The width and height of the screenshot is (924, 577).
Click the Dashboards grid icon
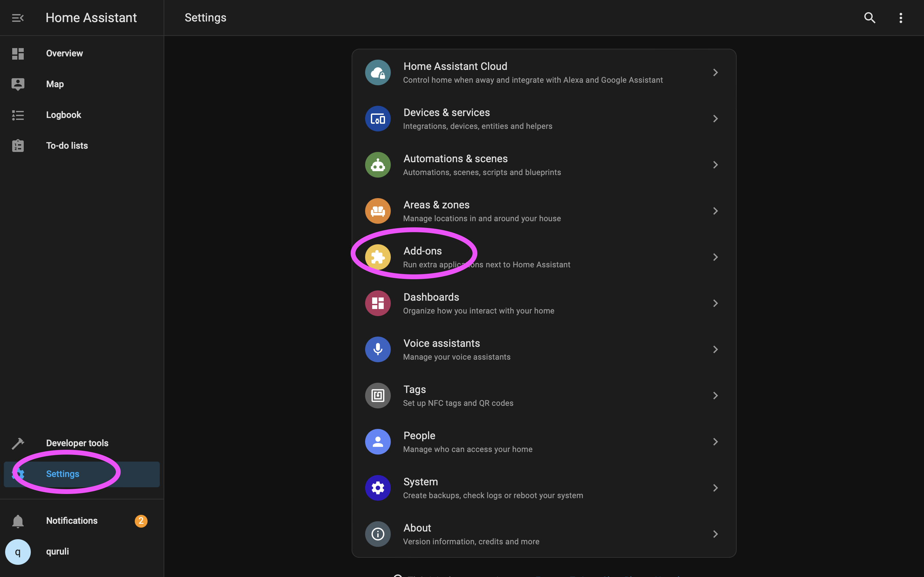pos(378,303)
